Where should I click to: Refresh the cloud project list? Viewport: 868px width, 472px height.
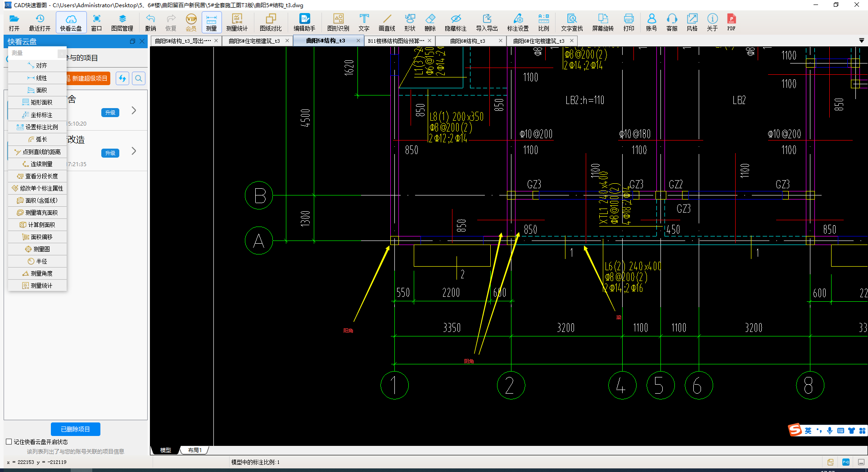pos(122,78)
